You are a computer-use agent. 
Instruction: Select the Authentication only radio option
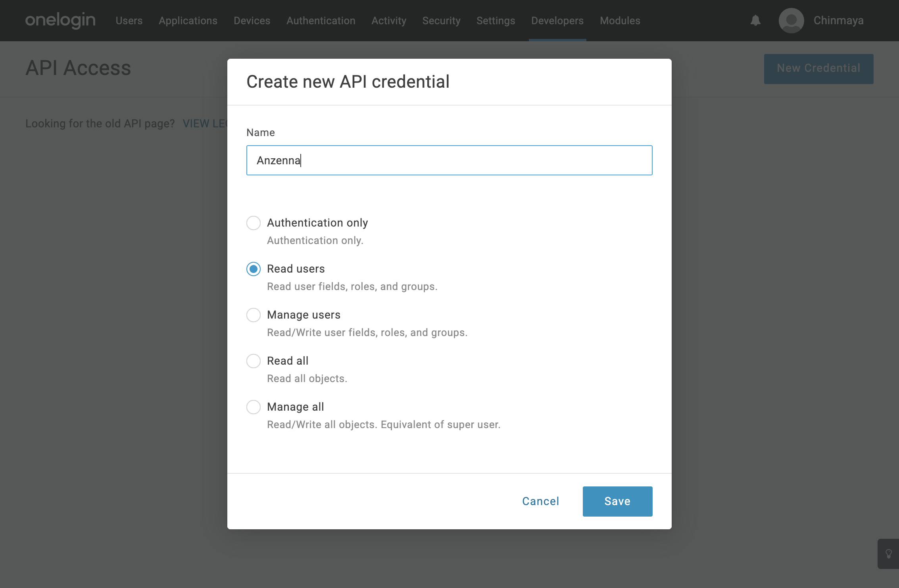254,223
